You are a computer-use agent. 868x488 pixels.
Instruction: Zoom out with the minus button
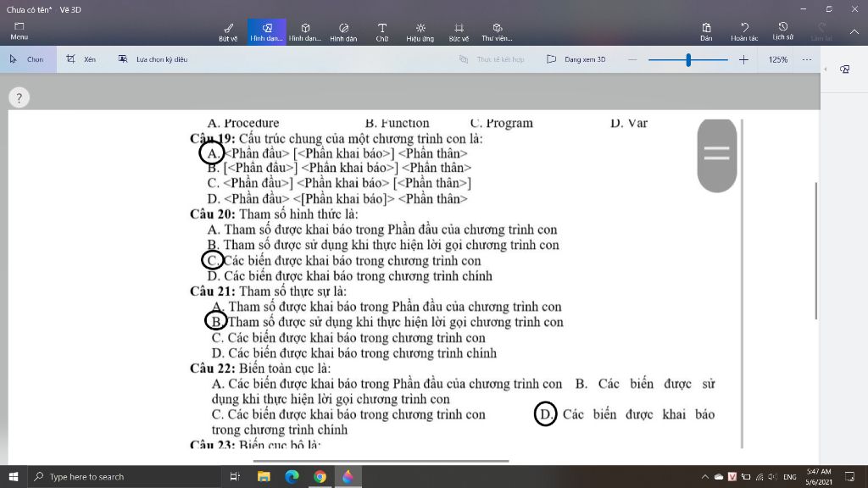point(632,59)
